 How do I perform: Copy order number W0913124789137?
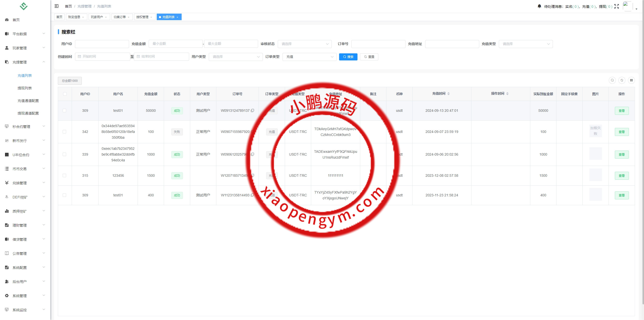coord(253,111)
